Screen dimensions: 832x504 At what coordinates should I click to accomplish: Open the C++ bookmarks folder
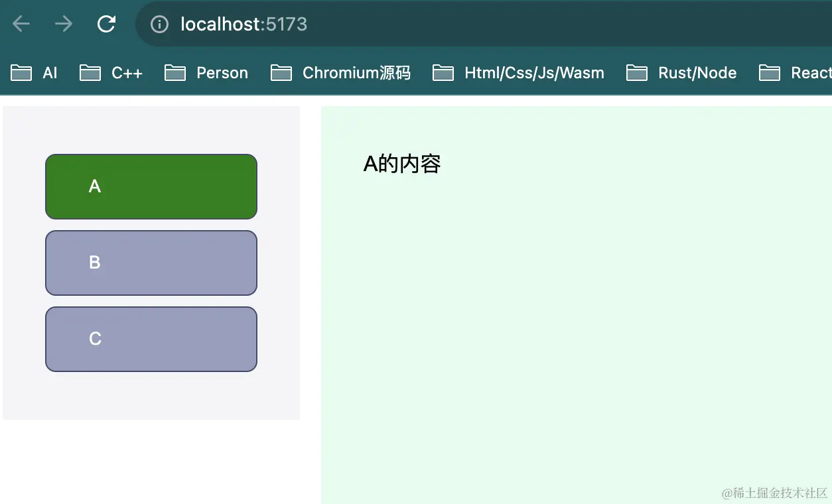111,73
